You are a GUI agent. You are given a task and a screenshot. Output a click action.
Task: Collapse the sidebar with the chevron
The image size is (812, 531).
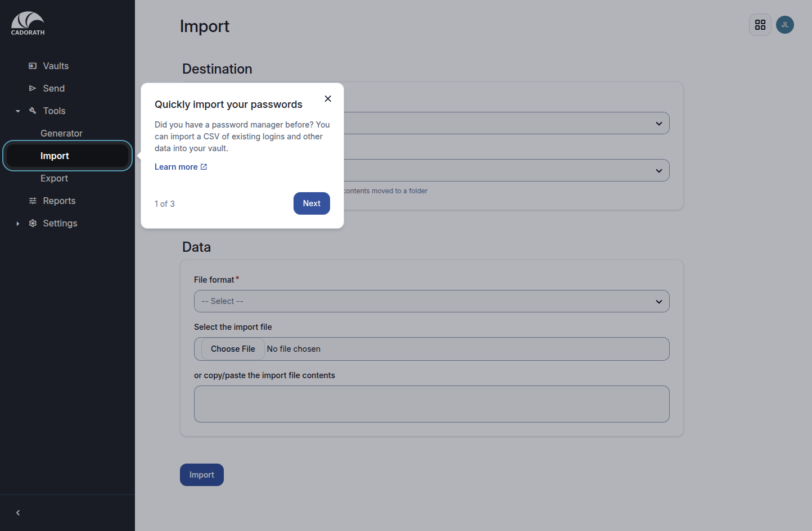18,512
